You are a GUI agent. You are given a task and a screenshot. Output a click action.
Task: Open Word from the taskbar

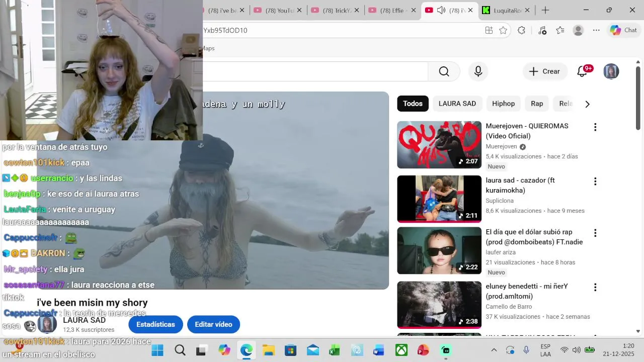pos(379,350)
